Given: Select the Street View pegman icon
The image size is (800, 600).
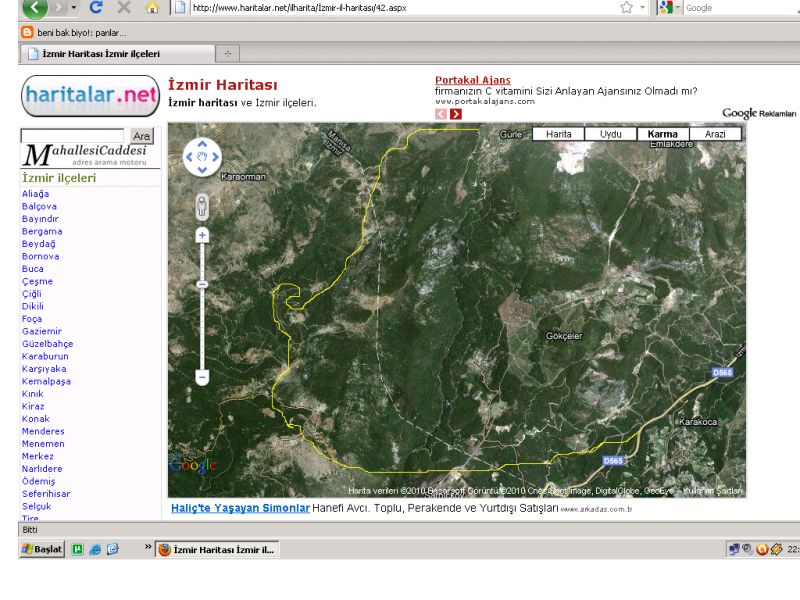Looking at the screenshot, I should (202, 206).
